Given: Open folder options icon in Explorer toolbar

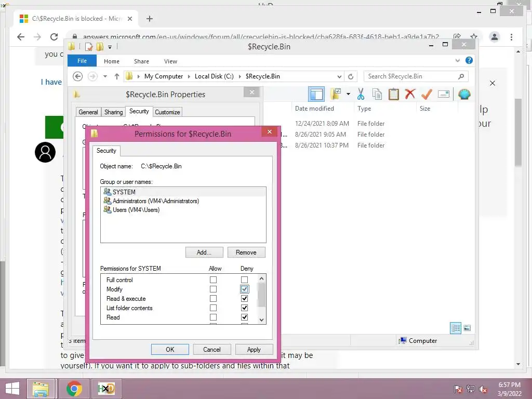Looking at the screenshot, I should tap(336, 94).
